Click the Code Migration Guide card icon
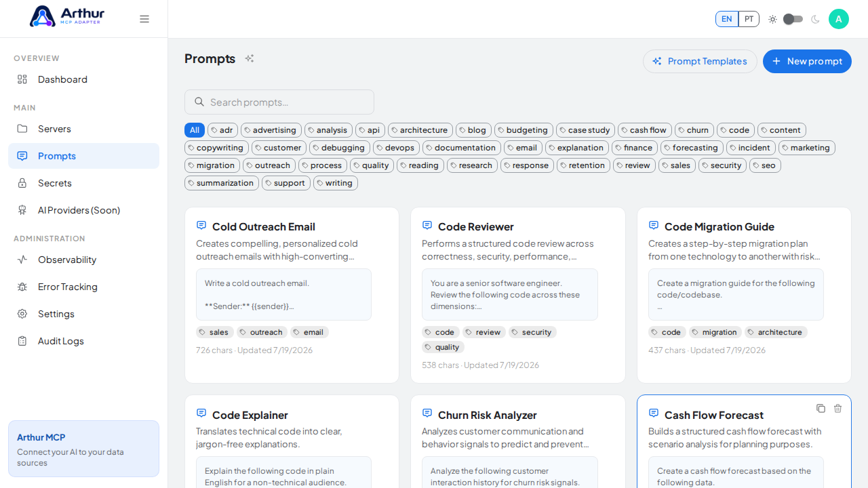 tap(654, 225)
